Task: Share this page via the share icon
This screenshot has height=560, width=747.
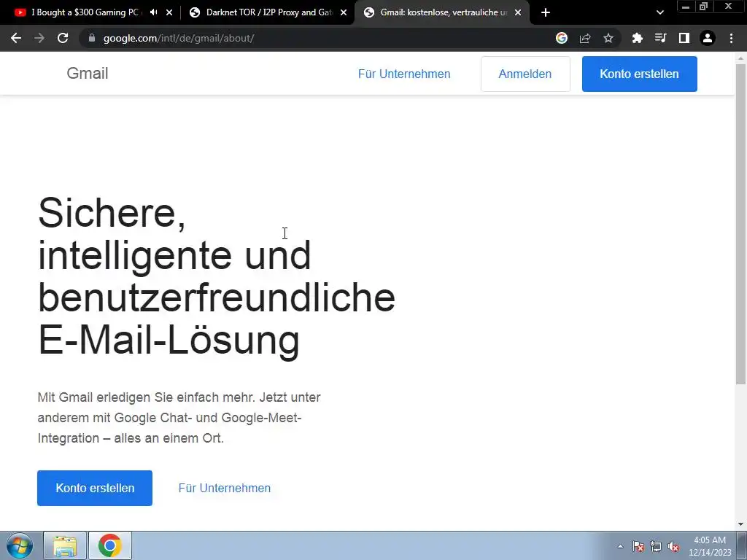Action: point(585,38)
